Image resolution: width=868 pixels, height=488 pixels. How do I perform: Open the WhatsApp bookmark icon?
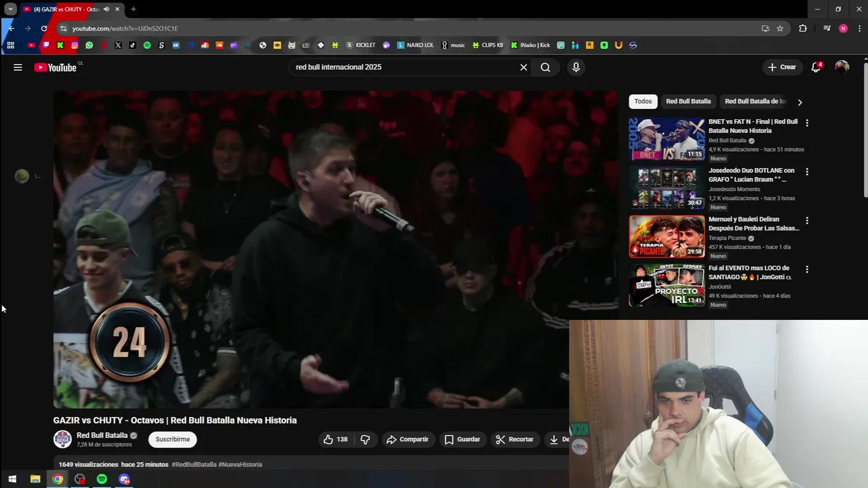pyautogui.click(x=89, y=45)
